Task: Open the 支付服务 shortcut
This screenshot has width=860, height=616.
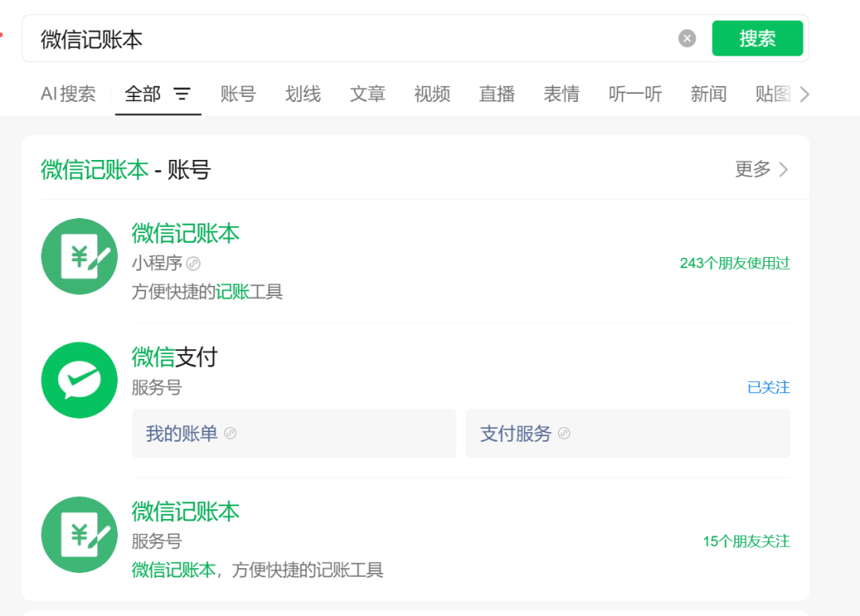Action: 628,434
